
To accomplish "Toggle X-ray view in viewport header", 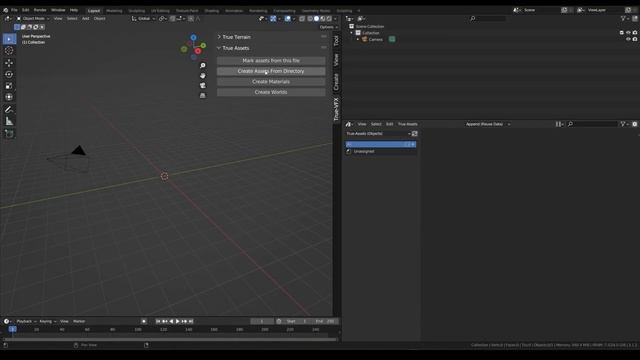I will 302,18.
